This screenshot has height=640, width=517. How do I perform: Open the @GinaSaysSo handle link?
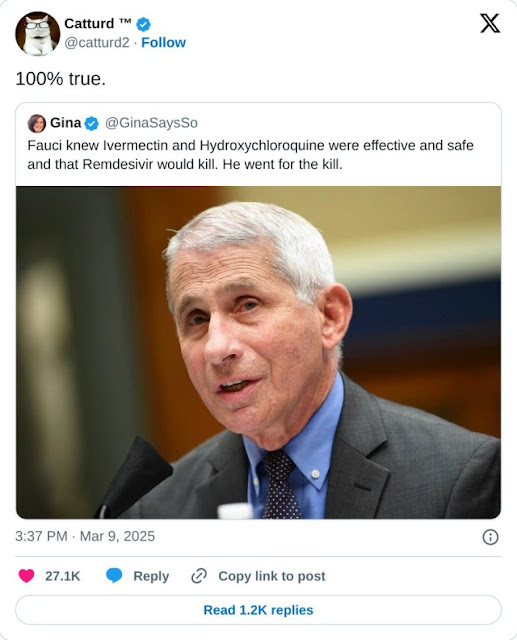(151, 123)
